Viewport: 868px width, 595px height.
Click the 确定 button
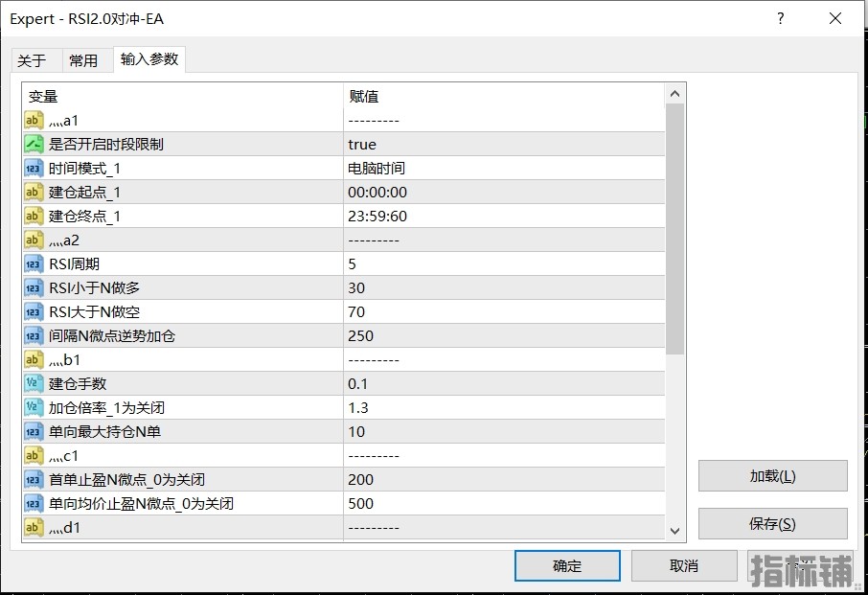click(x=567, y=565)
